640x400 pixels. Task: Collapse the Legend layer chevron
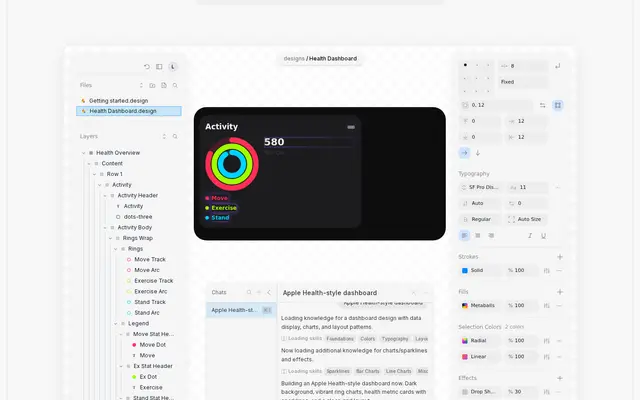[x=116, y=323]
